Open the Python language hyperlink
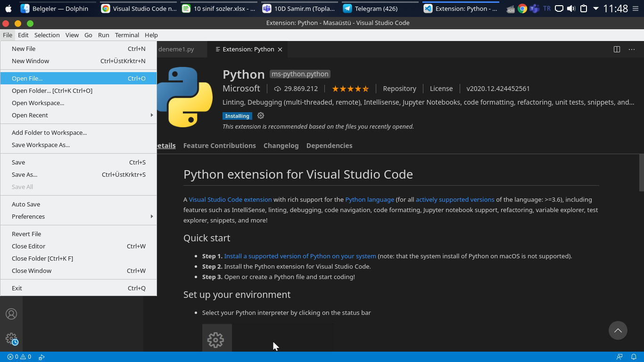644x362 pixels. click(x=370, y=199)
